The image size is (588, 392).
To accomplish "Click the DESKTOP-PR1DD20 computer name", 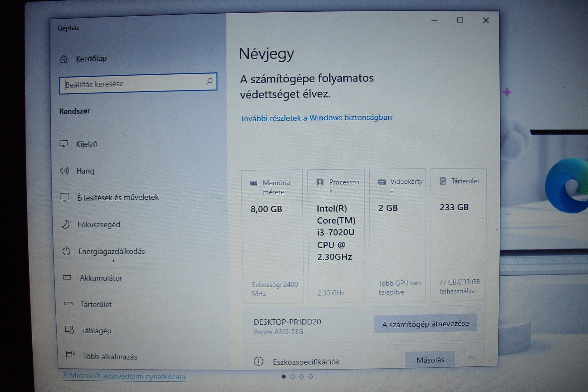I will coord(287,322).
